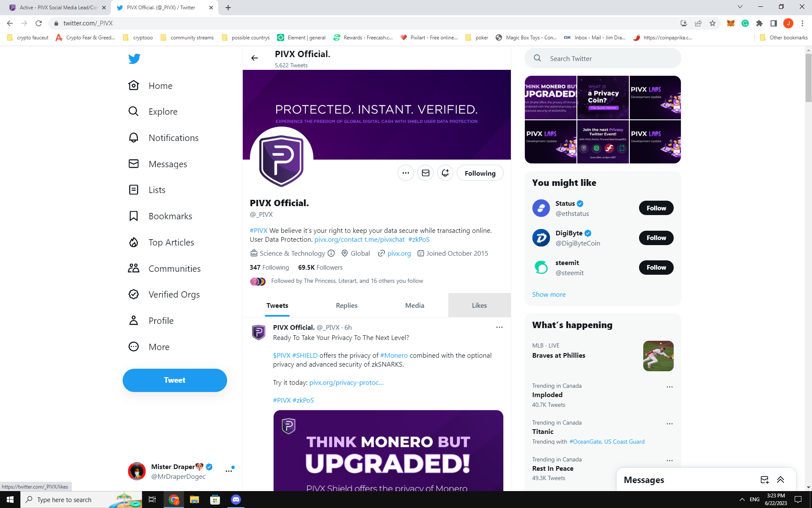Follow the steemit account
The height and width of the screenshot is (508, 812).
[x=656, y=268]
